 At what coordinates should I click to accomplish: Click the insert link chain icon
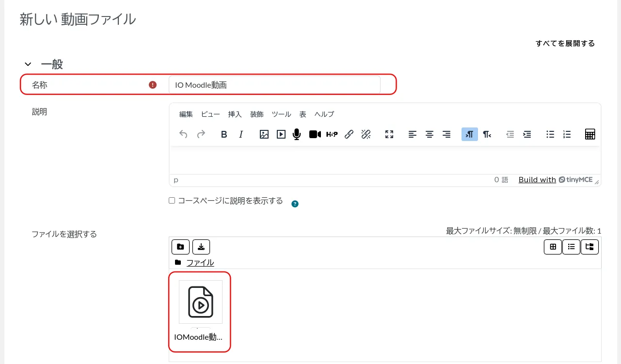click(349, 135)
